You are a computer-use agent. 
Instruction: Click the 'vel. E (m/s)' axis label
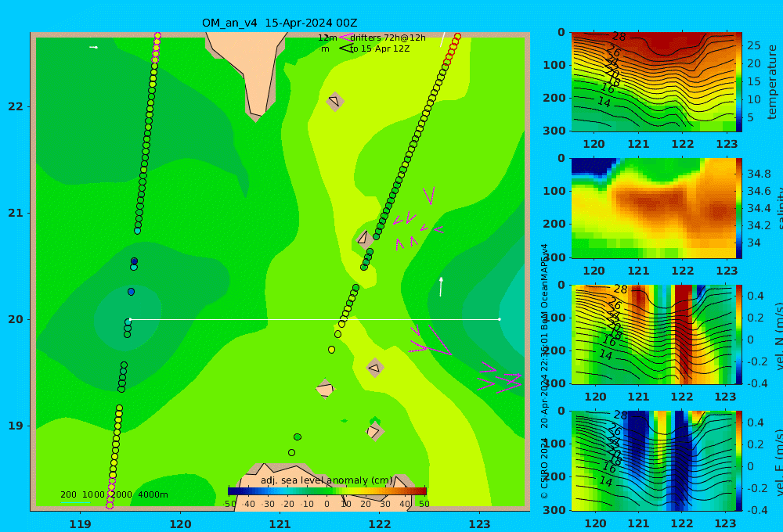pos(778,462)
